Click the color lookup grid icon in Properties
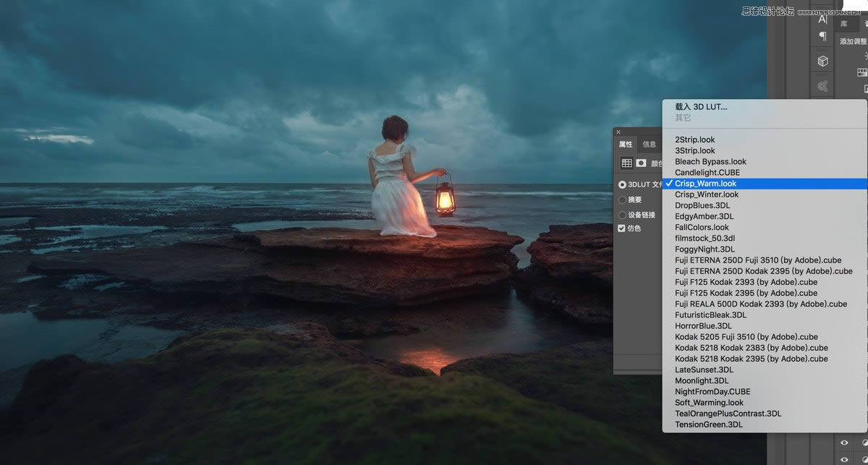The width and height of the screenshot is (868, 465). [627, 163]
